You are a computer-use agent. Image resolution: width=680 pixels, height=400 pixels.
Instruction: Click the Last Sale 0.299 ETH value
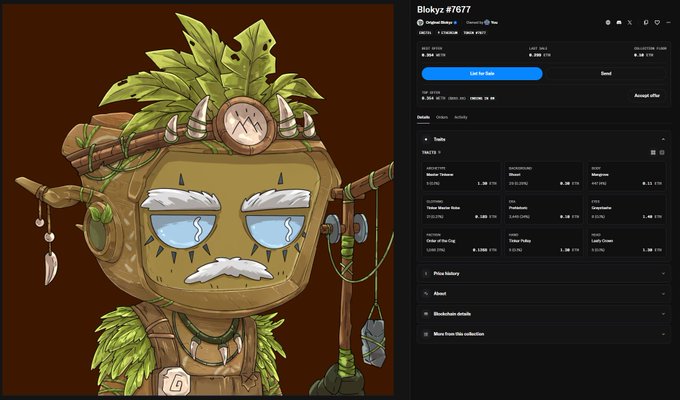click(x=540, y=55)
